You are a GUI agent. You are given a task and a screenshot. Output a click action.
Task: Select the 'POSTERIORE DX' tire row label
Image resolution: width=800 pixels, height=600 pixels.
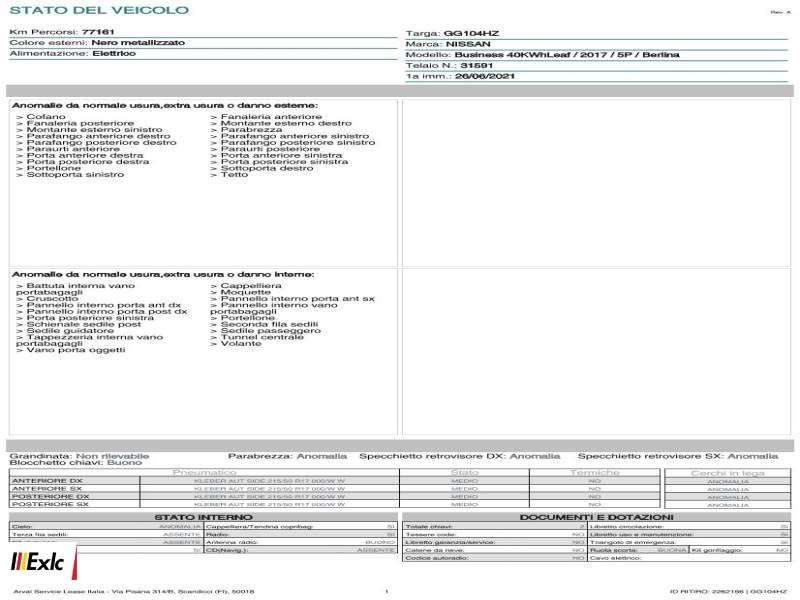[x=50, y=496]
